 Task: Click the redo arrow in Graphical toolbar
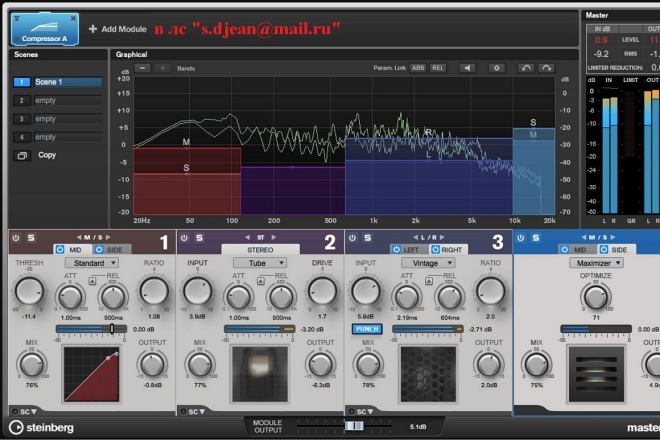(546, 68)
